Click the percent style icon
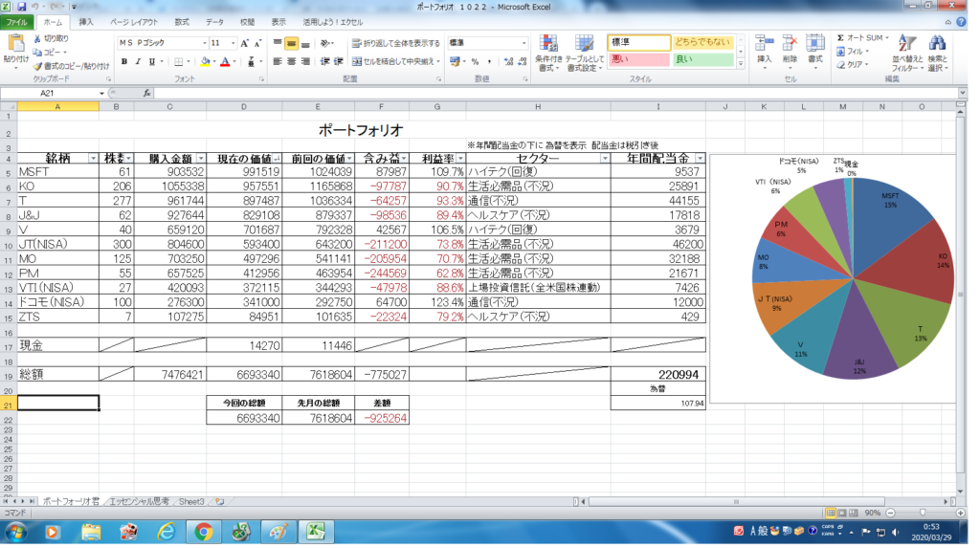 pos(475,62)
